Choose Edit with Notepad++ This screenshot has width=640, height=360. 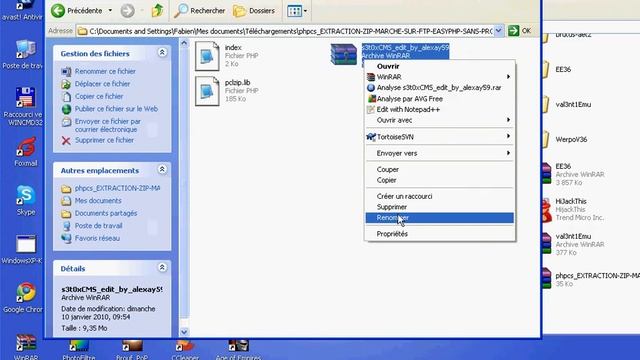(x=440, y=109)
